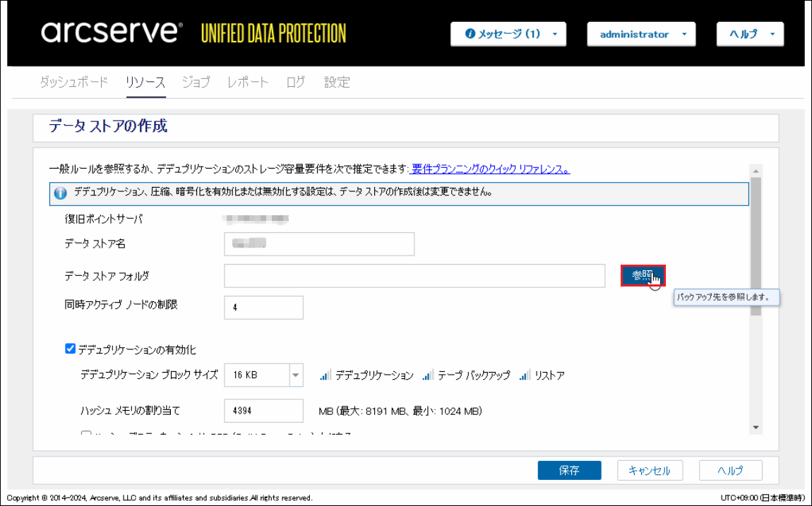Open the administrator account dropdown

click(641, 34)
